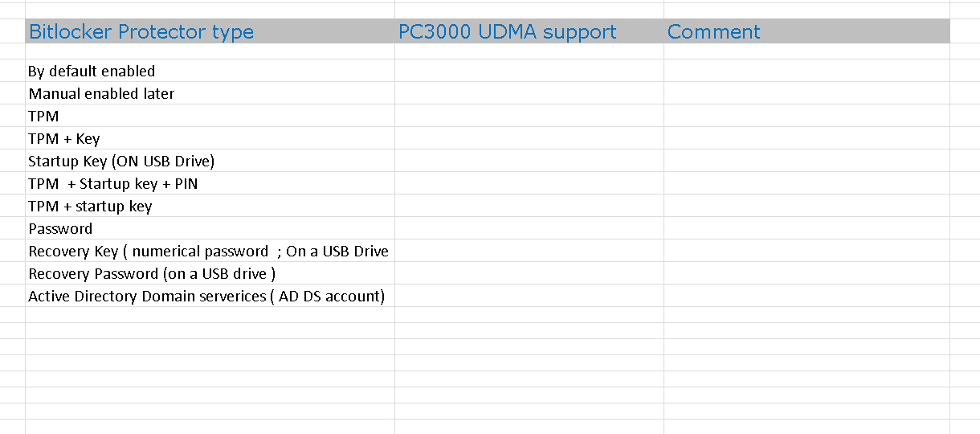The height and width of the screenshot is (434, 980).
Task: Select the TPM + Key cell
Action: tap(210, 138)
